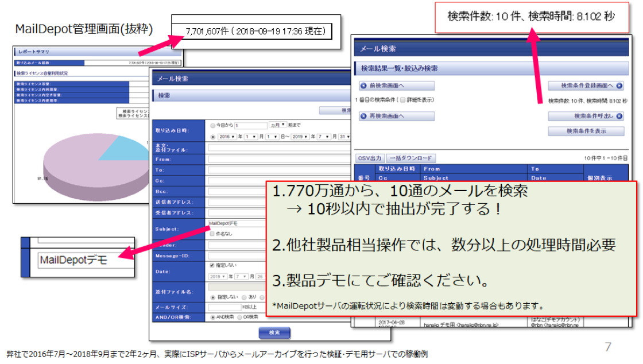This screenshot has height=364, width=643.
Task: Select the date range radio button starting 2016
Action: [x=213, y=137]
